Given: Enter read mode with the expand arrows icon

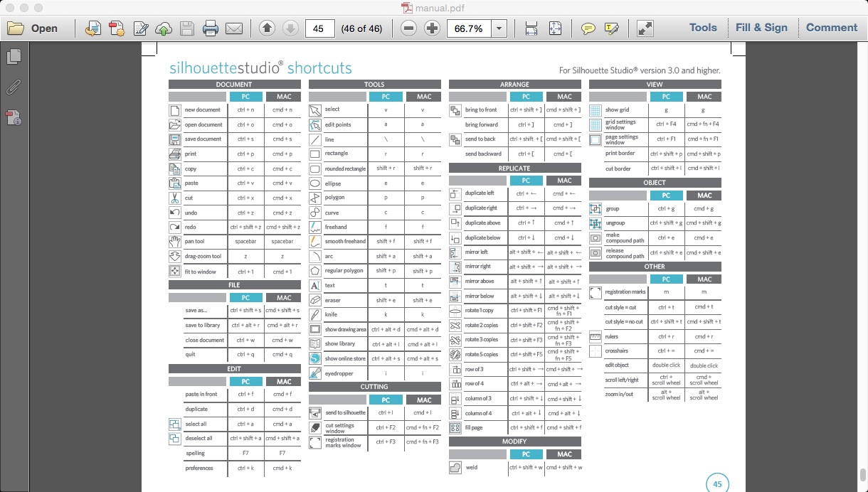Looking at the screenshot, I should [x=645, y=28].
